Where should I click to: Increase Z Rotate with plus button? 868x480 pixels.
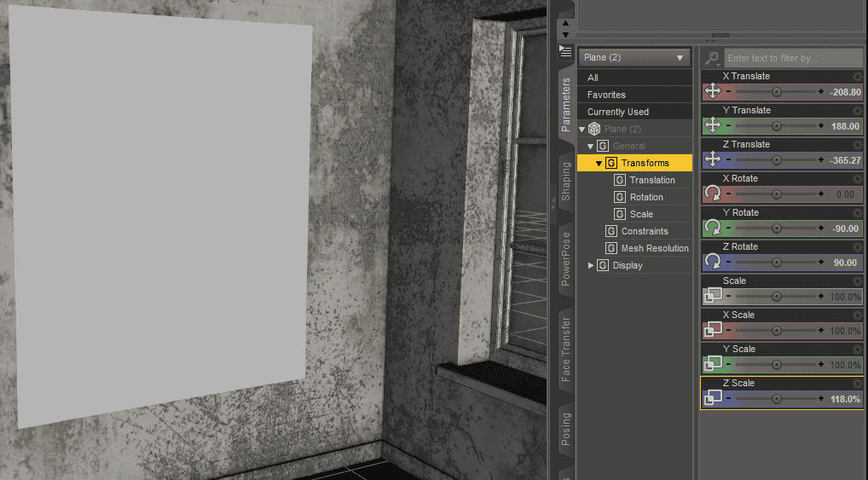click(821, 263)
